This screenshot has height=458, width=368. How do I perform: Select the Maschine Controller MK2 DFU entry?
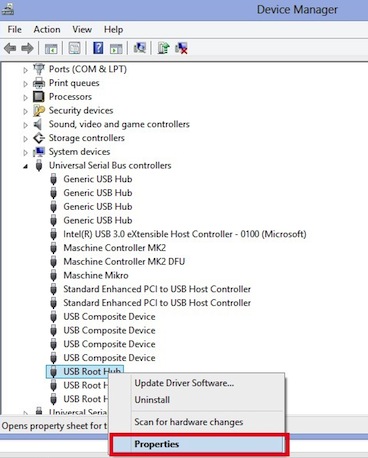pyautogui.click(x=124, y=262)
